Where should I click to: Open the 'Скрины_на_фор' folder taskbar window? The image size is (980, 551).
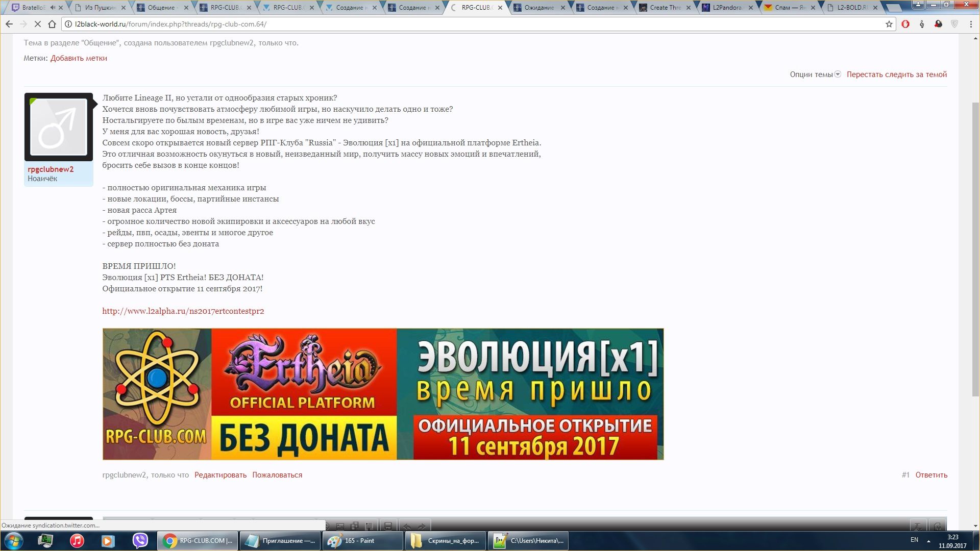click(x=445, y=541)
